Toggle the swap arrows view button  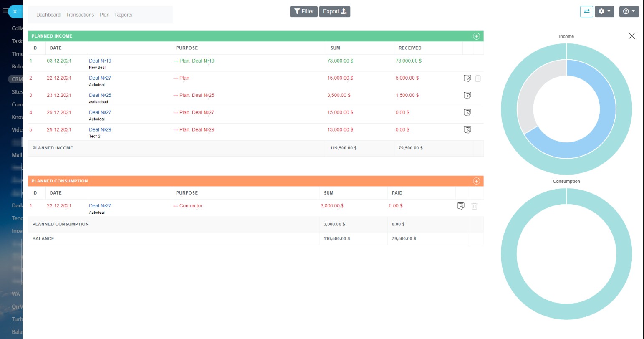[586, 12]
